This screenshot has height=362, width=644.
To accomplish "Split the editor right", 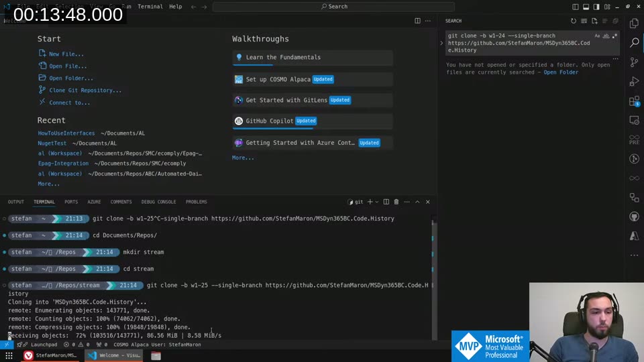I will (x=417, y=21).
